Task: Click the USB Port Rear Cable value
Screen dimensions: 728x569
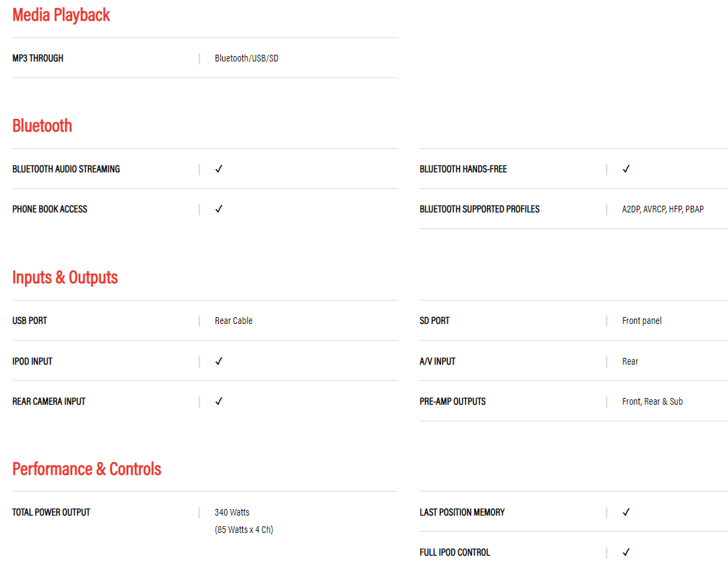Action: point(234,321)
